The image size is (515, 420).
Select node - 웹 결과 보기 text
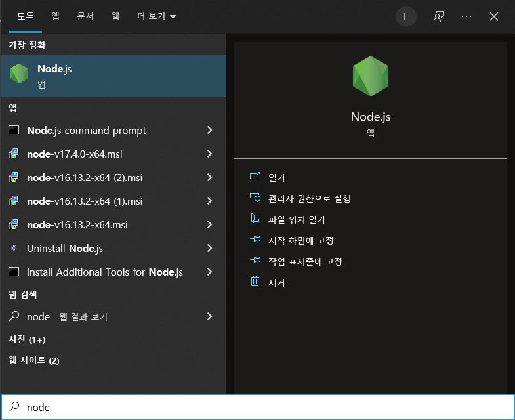tap(68, 316)
